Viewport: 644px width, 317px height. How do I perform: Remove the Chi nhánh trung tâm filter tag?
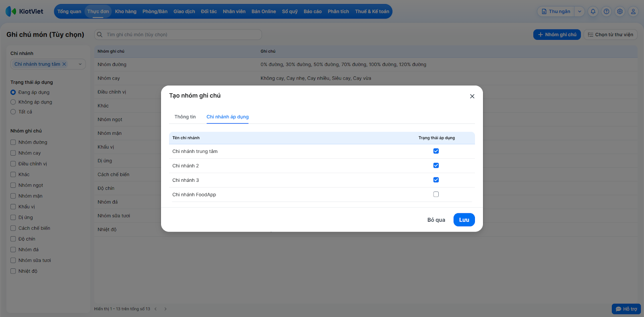pos(64,64)
